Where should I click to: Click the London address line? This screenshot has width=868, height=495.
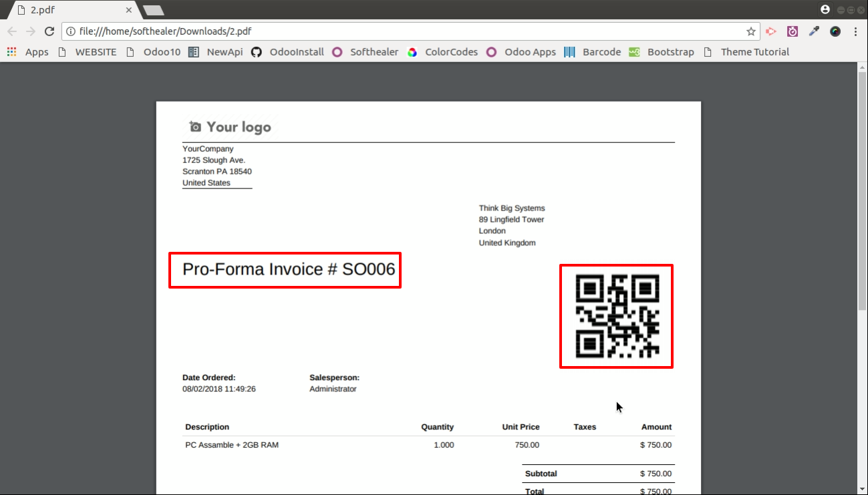coord(492,231)
